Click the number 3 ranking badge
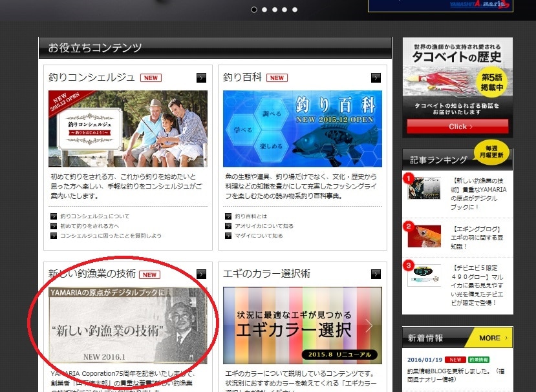This screenshot has height=392, width=536. [409, 265]
